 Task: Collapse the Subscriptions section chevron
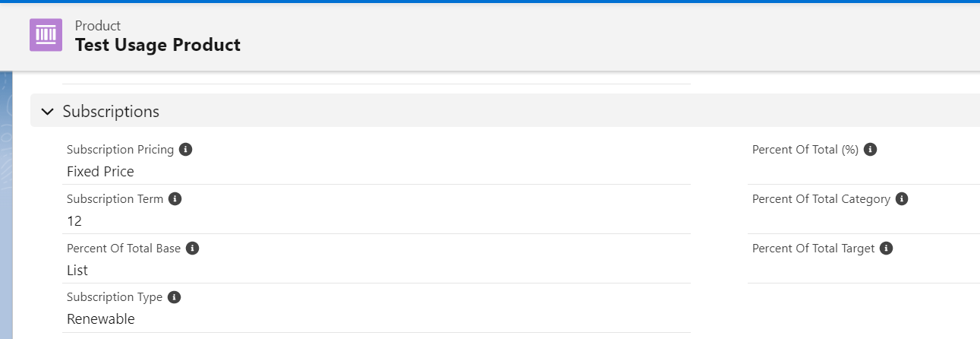click(x=48, y=112)
